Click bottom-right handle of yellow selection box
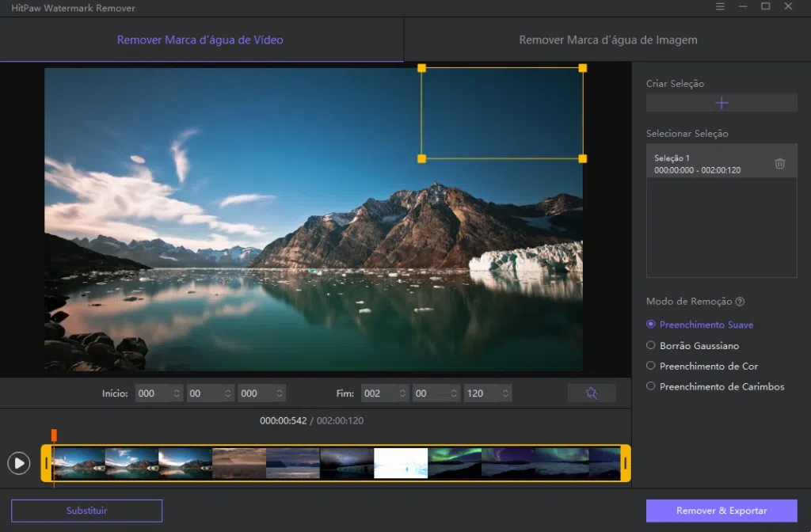Screen dimensions: 811x532 point(582,158)
